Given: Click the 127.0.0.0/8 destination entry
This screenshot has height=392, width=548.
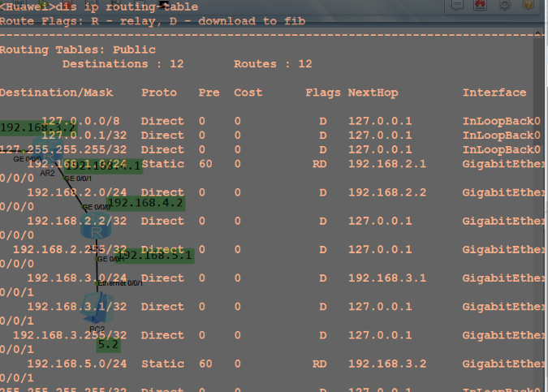Looking at the screenshot, I should pos(80,121).
